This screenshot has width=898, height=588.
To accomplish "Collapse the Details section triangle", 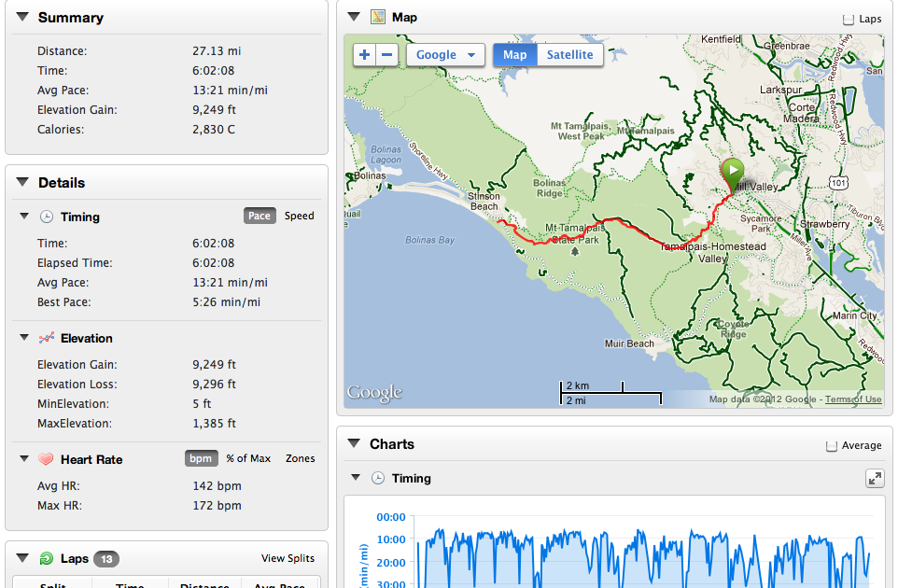I will pyautogui.click(x=22, y=182).
